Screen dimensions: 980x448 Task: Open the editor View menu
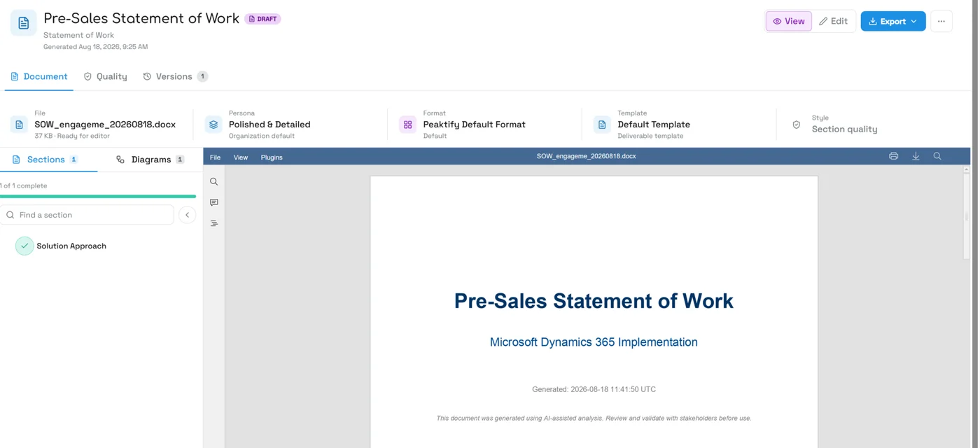click(x=241, y=157)
